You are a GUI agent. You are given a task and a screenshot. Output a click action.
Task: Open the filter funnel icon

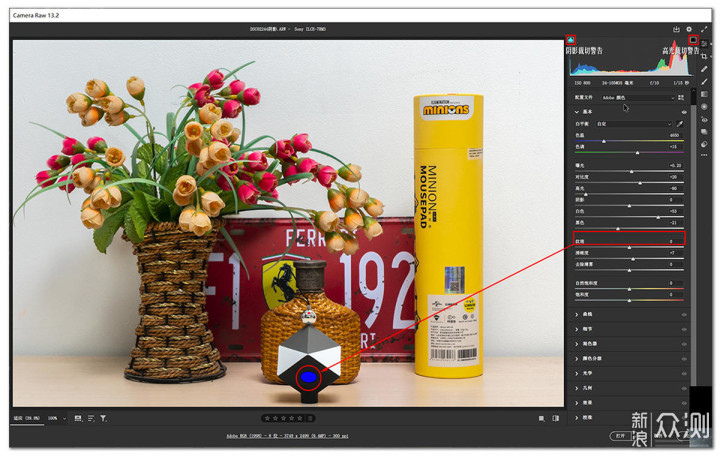coord(103,418)
